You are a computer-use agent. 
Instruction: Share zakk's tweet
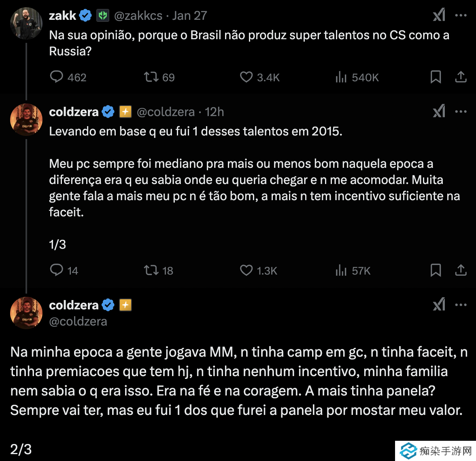[461, 77]
